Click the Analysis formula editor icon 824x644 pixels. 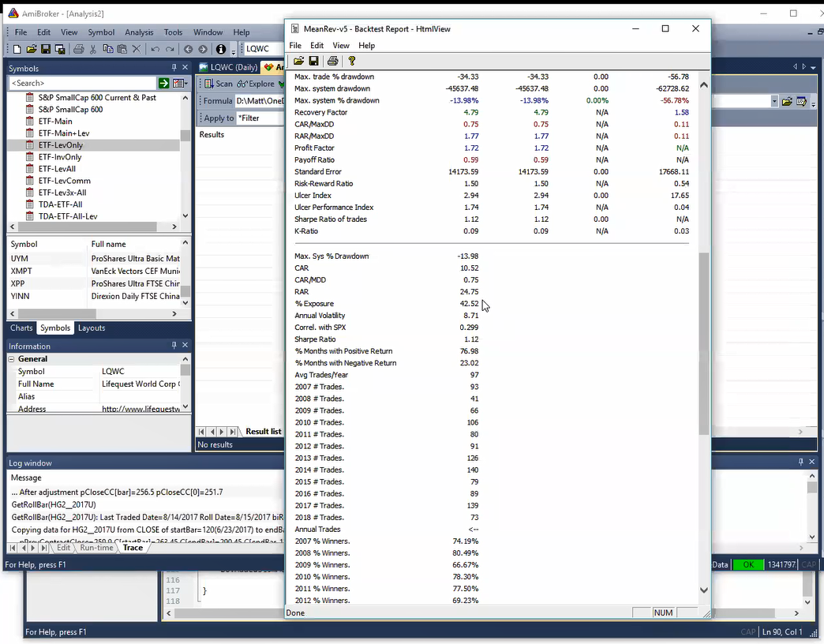click(801, 101)
